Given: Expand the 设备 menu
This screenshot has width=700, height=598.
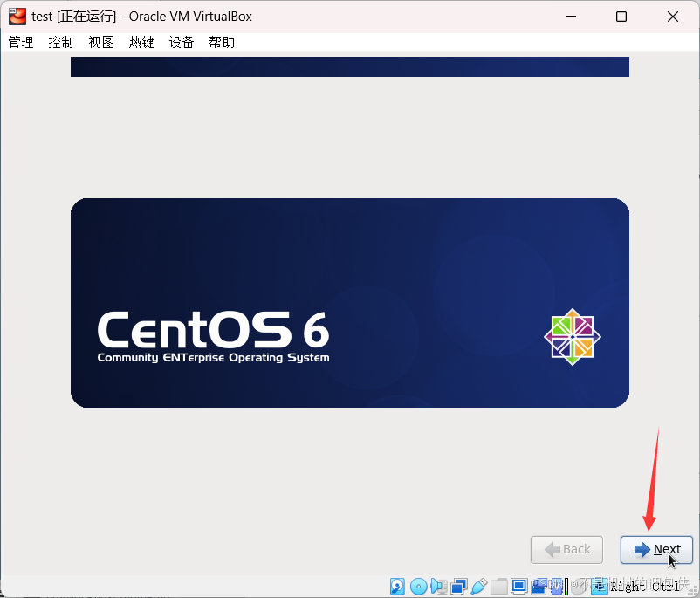Looking at the screenshot, I should click(x=182, y=42).
